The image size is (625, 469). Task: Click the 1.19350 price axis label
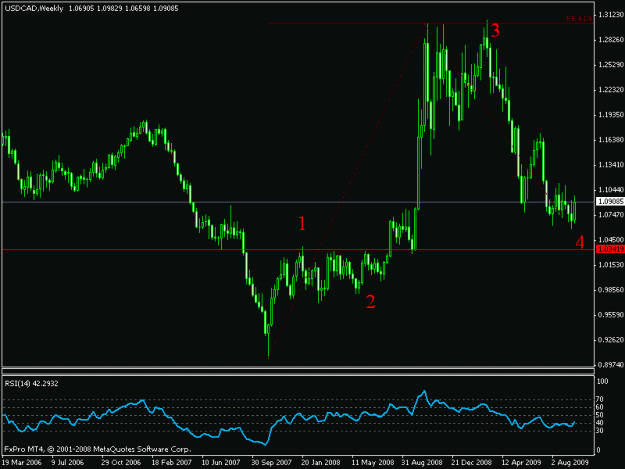click(611, 115)
